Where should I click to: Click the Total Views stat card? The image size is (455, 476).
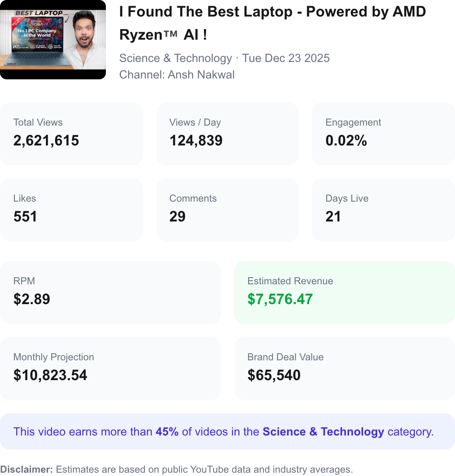(71, 134)
